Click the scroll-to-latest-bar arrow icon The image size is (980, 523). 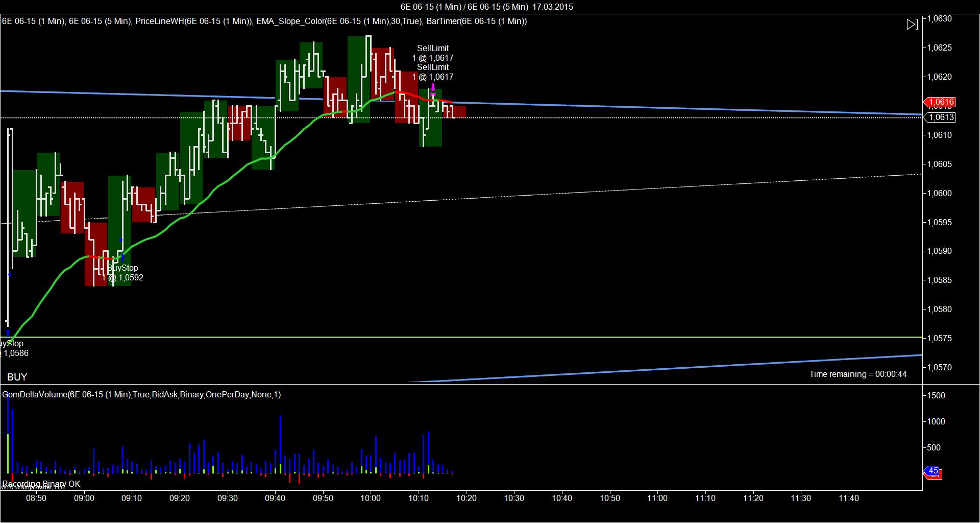(x=912, y=24)
